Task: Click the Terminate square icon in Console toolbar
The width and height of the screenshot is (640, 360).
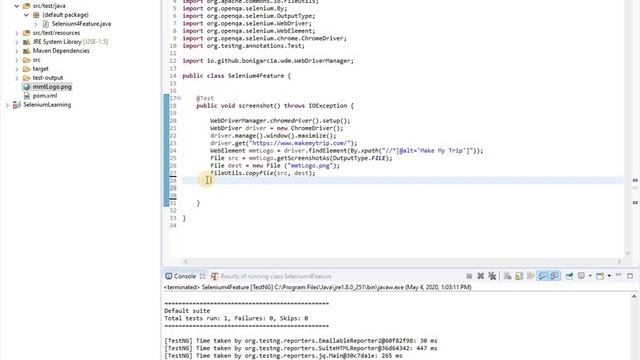Action: 469,276
